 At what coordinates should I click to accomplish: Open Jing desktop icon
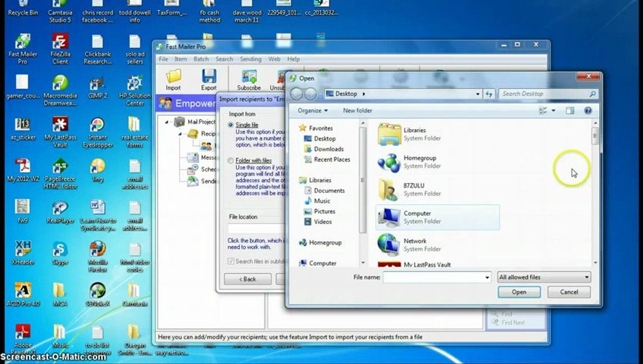click(98, 170)
